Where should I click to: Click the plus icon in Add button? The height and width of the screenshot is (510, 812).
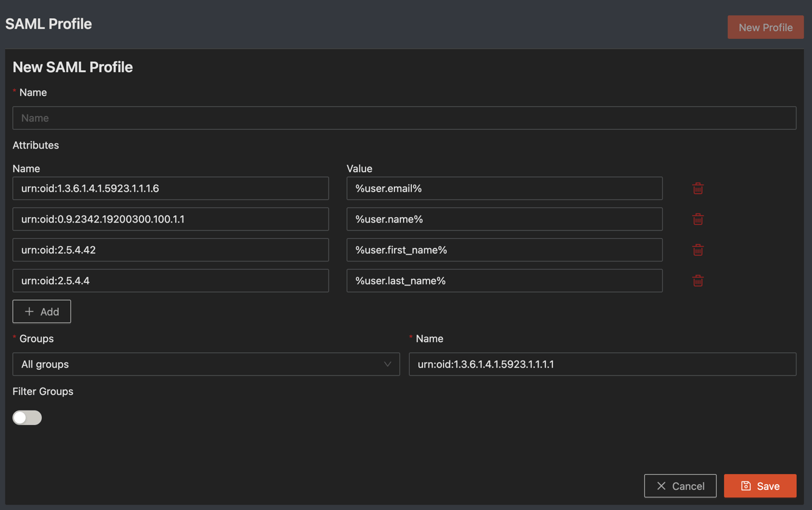point(29,312)
